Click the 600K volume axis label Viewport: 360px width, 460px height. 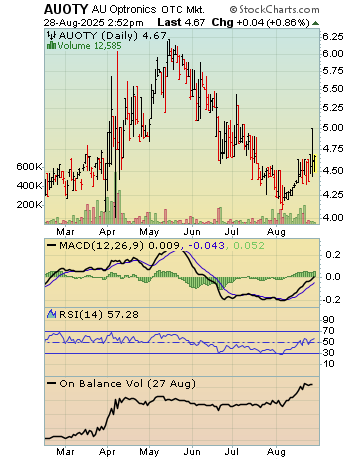point(29,166)
